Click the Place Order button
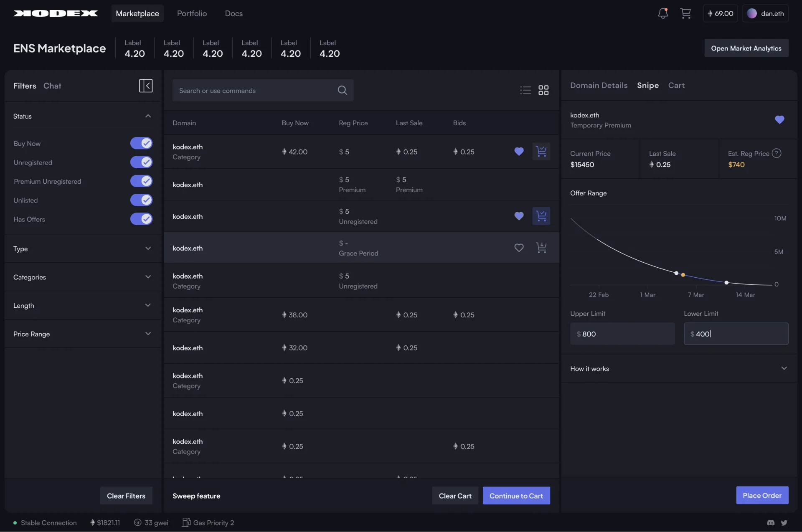The width and height of the screenshot is (802, 532). point(762,495)
